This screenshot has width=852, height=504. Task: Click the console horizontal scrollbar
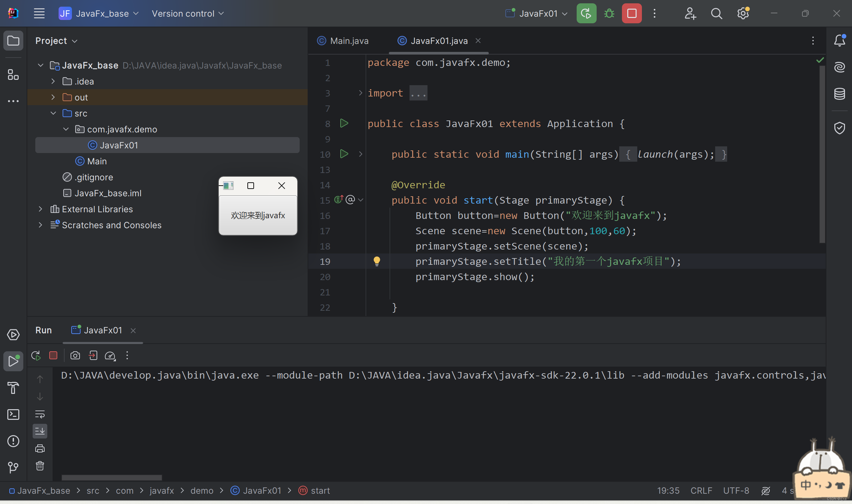pyautogui.click(x=112, y=477)
